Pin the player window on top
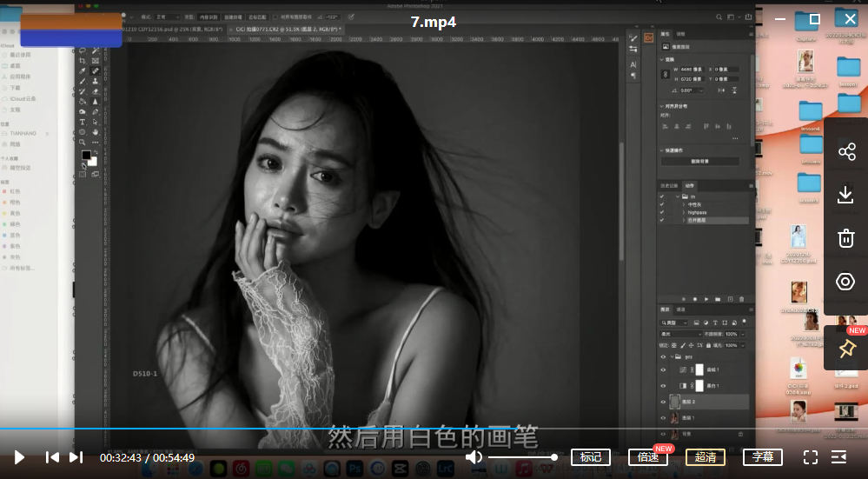 (846, 349)
